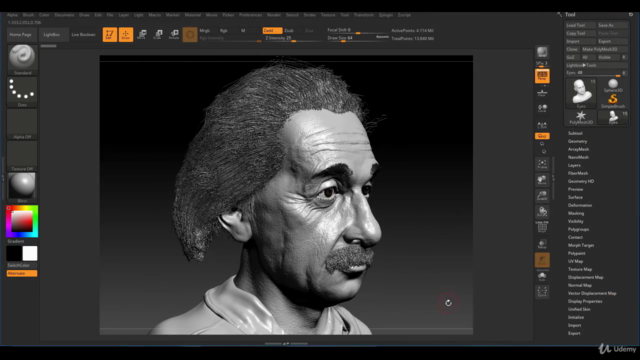Toggle Live Boolean button
The image size is (640, 360).
tap(83, 35)
